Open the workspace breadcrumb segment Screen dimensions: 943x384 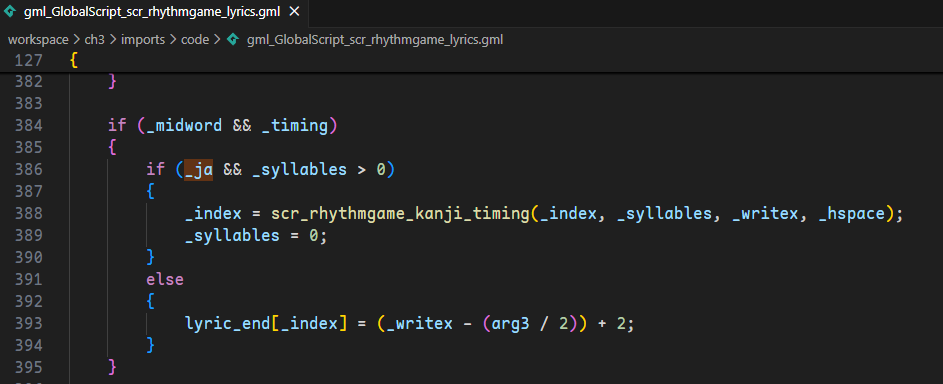(x=38, y=40)
